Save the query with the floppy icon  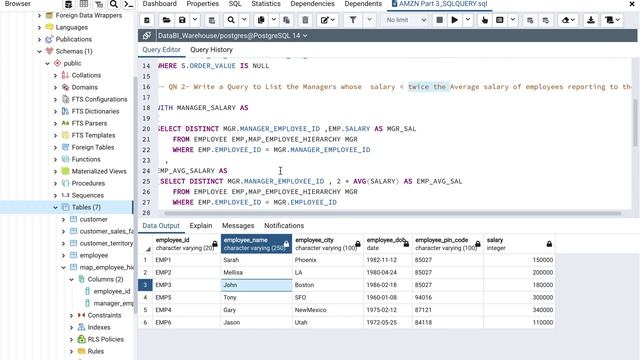click(x=182, y=20)
